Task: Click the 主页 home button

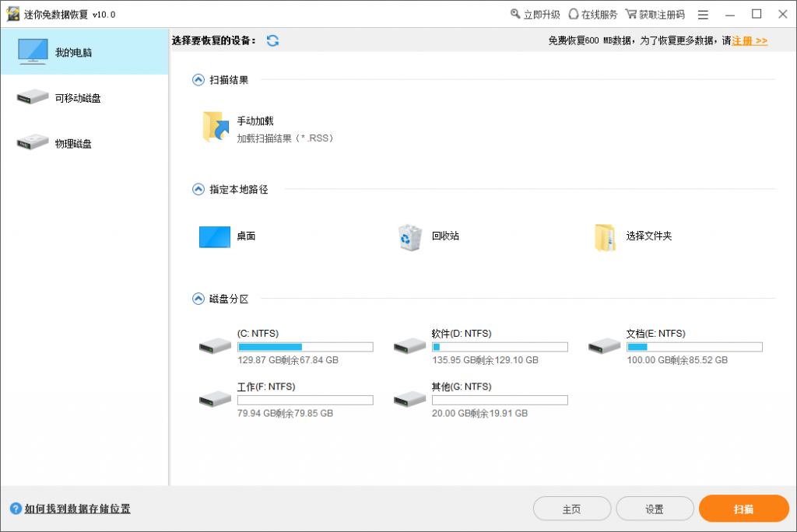Action: tap(572, 509)
